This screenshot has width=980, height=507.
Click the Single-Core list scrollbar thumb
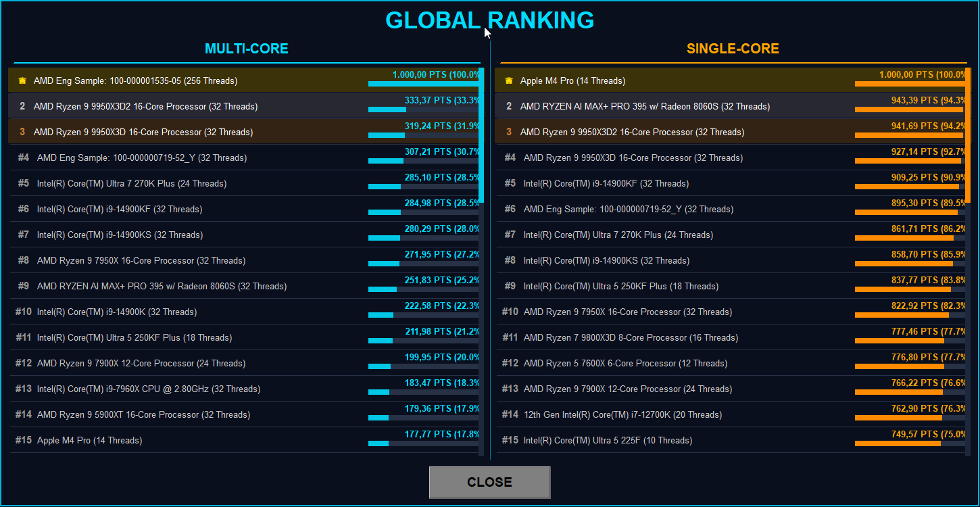click(968, 135)
